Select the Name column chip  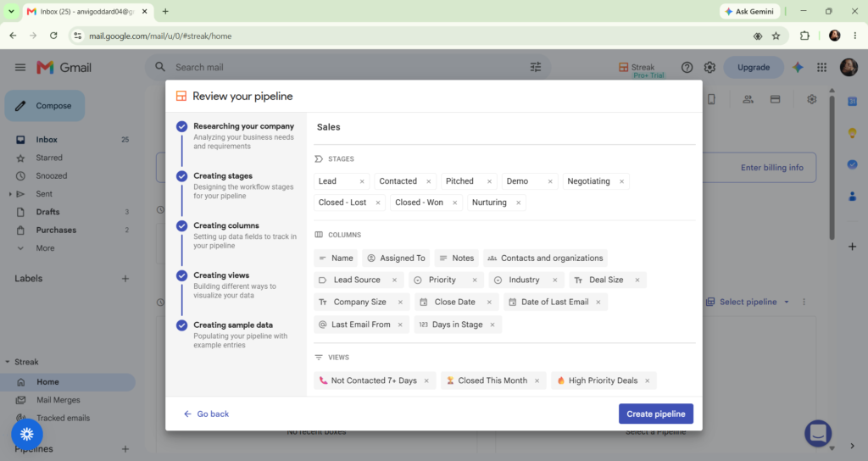pos(336,258)
